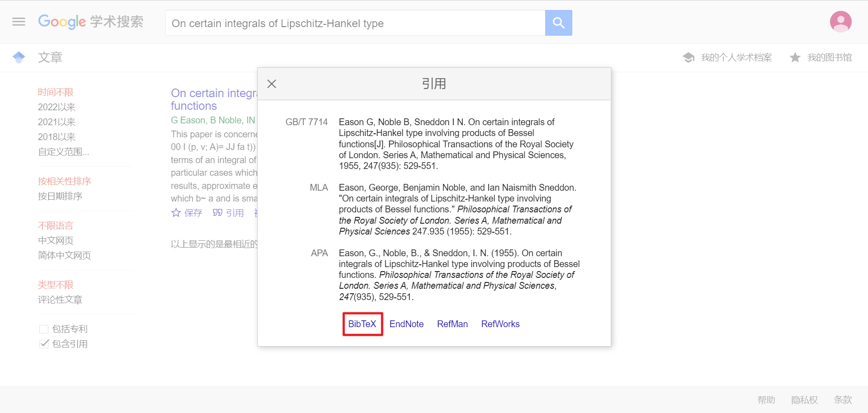The image size is (868, 413).
Task: Toggle the 包含引用 checkbox
Action: tap(44, 344)
